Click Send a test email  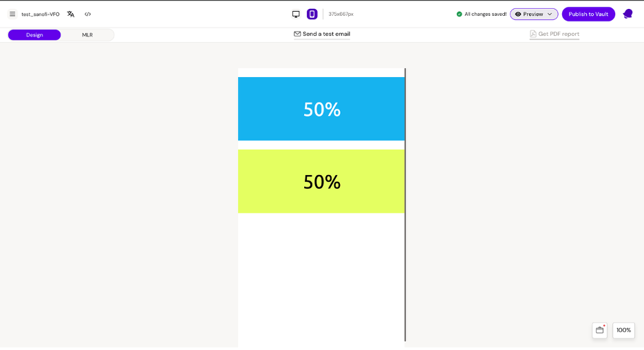(x=322, y=34)
